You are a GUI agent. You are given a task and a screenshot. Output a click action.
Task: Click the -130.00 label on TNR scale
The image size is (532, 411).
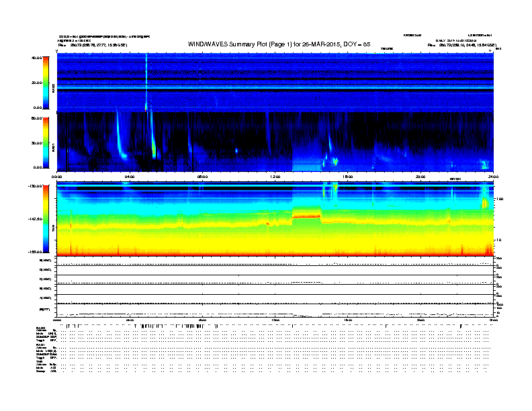[35, 186]
